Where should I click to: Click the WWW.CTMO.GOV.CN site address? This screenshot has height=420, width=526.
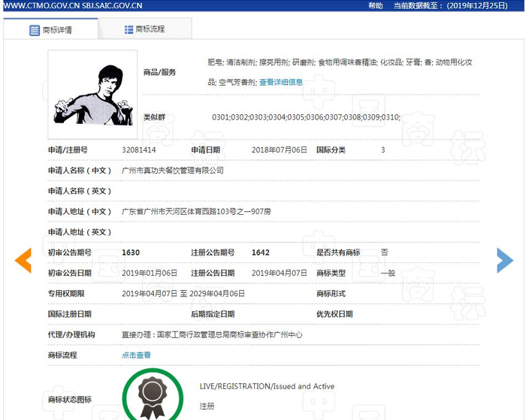[41, 6]
